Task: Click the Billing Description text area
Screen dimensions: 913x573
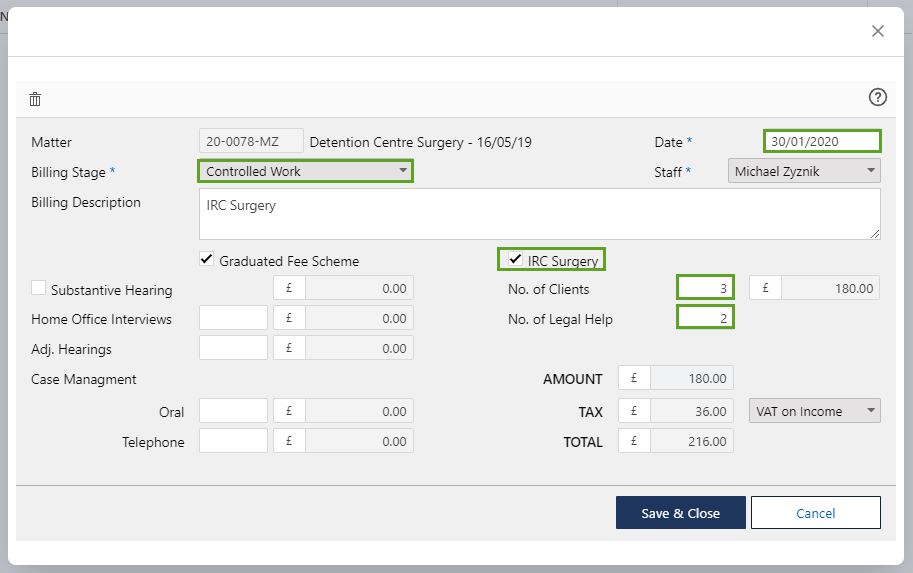Action: (539, 214)
